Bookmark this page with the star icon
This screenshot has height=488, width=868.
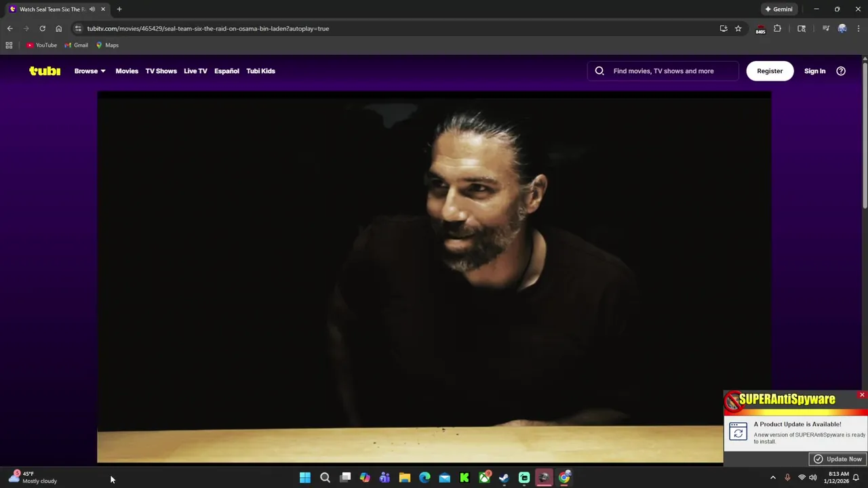point(738,28)
